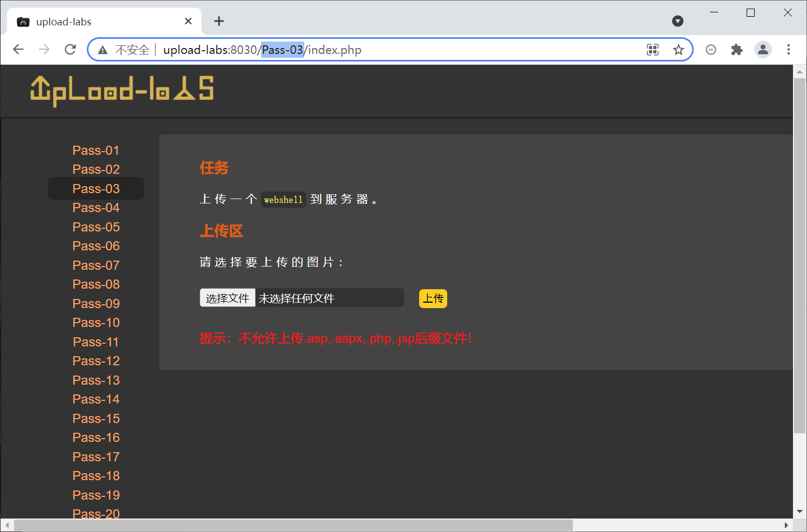The height and width of the screenshot is (532, 807).
Task: Click the forward navigation arrow
Action: (44, 49)
